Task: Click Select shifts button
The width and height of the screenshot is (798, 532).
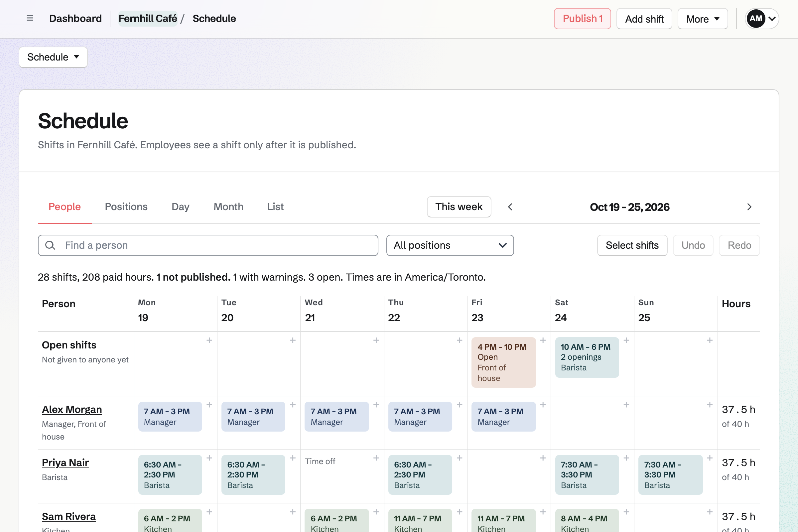Action: (x=632, y=245)
